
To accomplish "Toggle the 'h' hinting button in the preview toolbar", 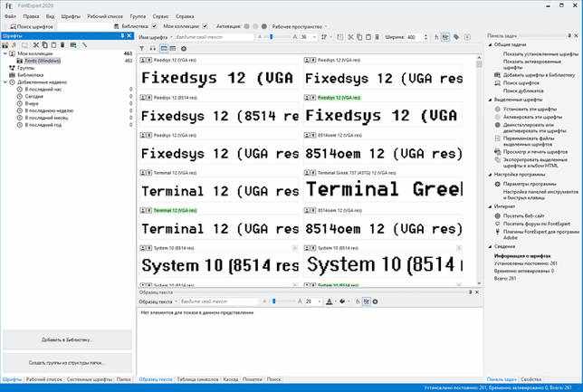I will 436,37.
